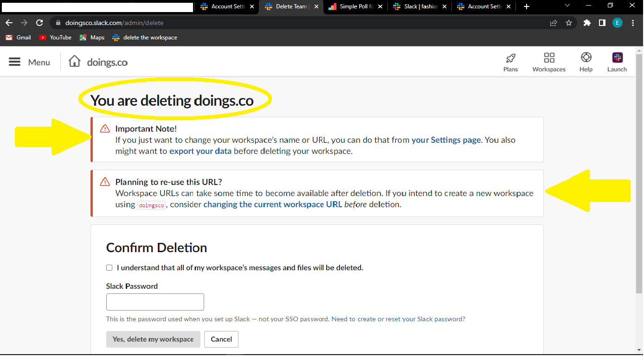Screen dimensions: 644x356
Task: Close the Slack | fashion tab
Action: [x=444, y=6]
